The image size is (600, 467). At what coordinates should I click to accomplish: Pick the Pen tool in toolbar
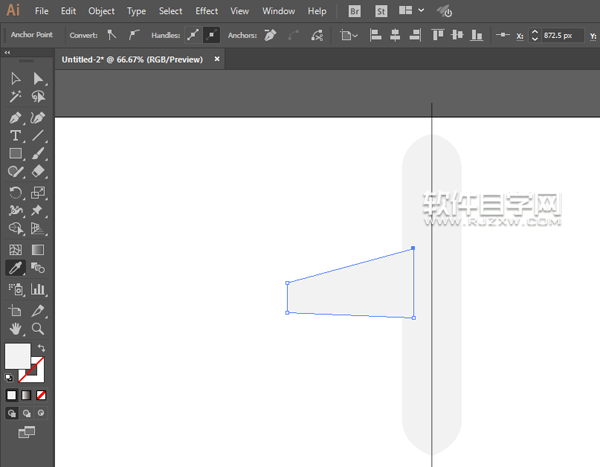16,117
